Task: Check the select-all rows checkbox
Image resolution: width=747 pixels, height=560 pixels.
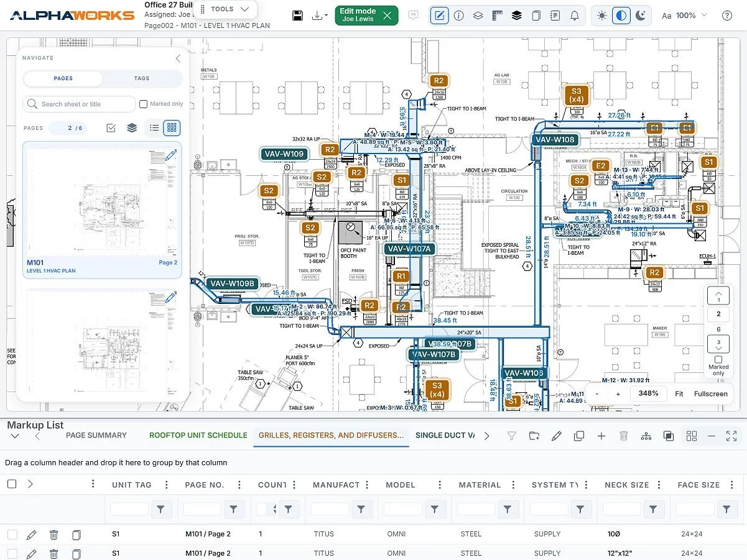Action: click(x=12, y=484)
